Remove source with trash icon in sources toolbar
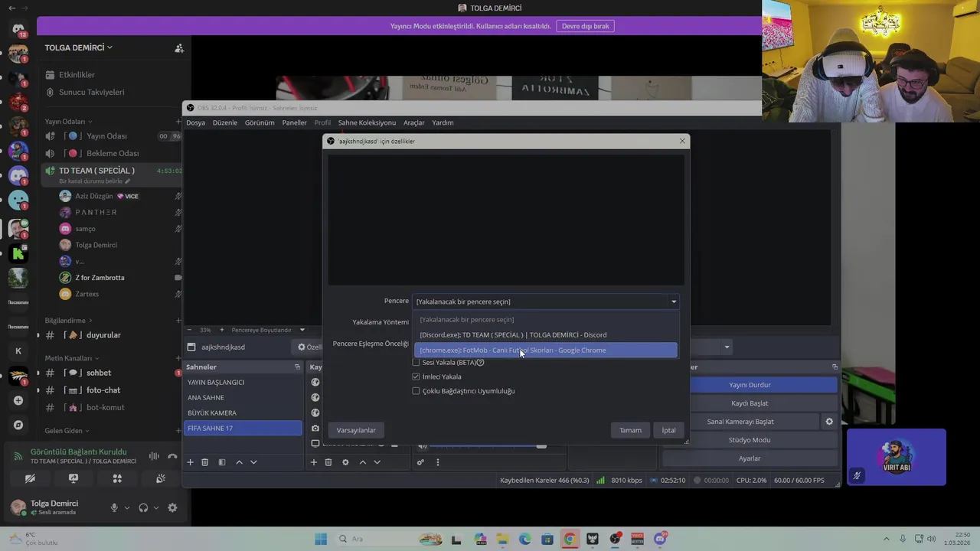The height and width of the screenshot is (551, 980). coord(328,462)
